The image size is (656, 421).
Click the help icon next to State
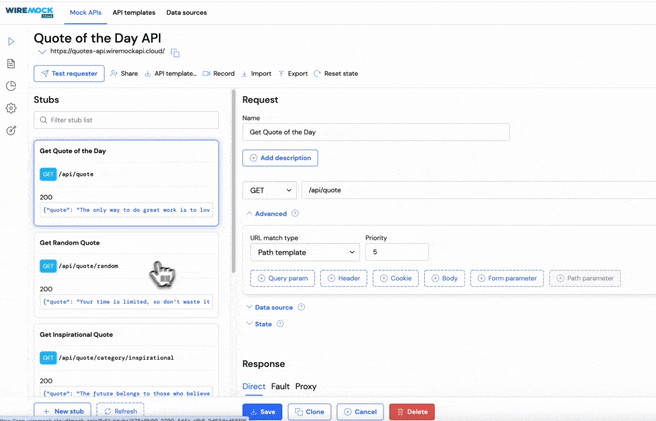click(280, 324)
